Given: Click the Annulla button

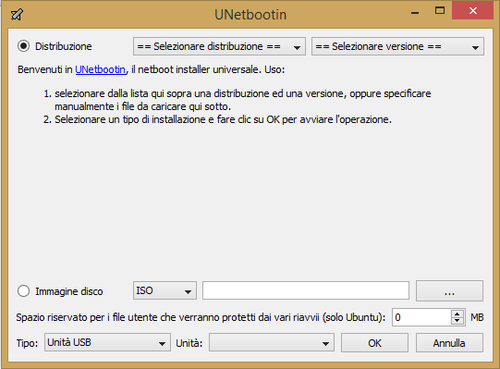Looking at the screenshot, I should [x=449, y=343].
